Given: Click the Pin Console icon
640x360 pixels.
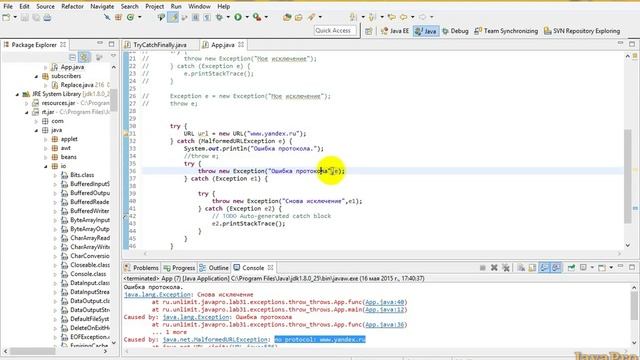Looking at the screenshot, I should [571, 268].
